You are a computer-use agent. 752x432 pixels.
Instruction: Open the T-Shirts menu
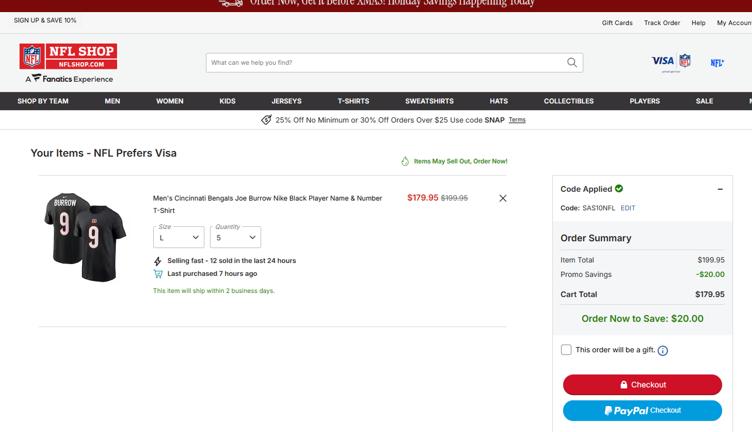coord(353,101)
